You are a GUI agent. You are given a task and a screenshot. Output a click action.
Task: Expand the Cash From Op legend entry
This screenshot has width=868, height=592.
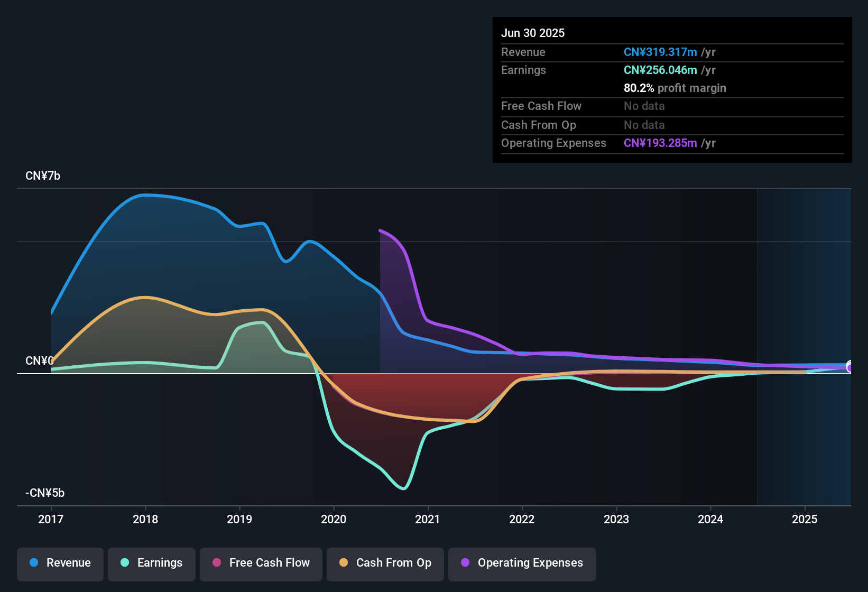click(385, 564)
